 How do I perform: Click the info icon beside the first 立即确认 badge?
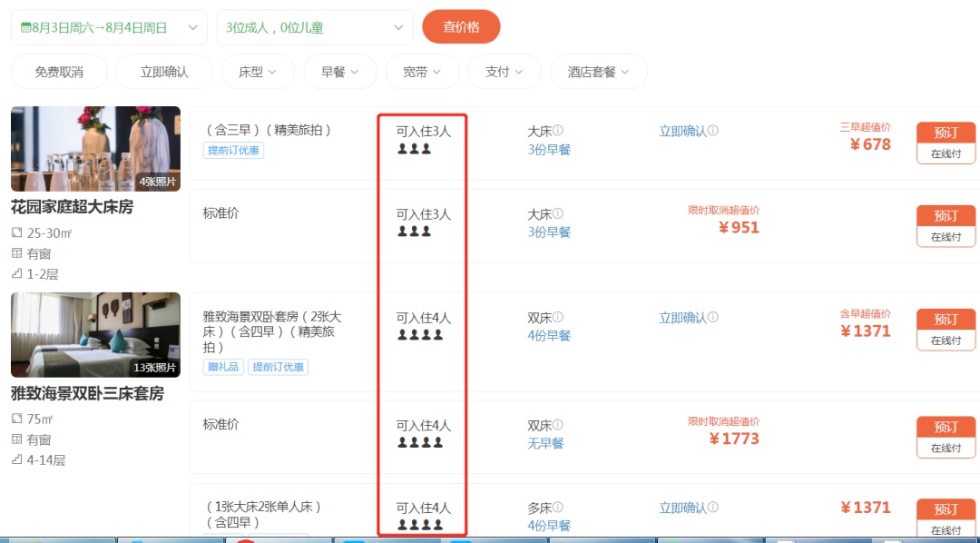pyautogui.click(x=712, y=130)
